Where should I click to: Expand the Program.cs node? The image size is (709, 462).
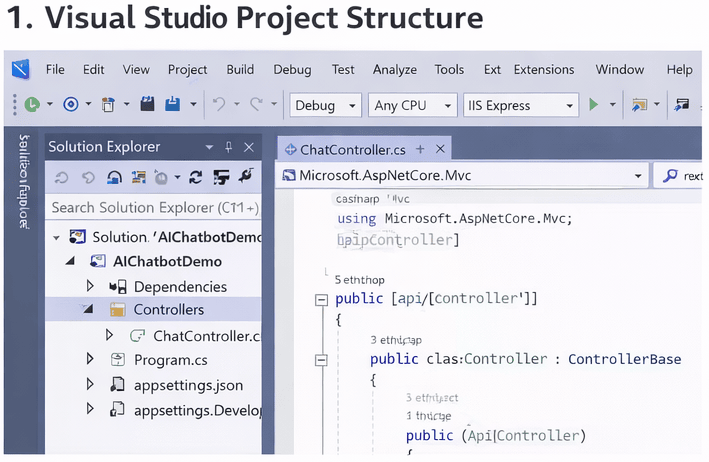(x=90, y=359)
